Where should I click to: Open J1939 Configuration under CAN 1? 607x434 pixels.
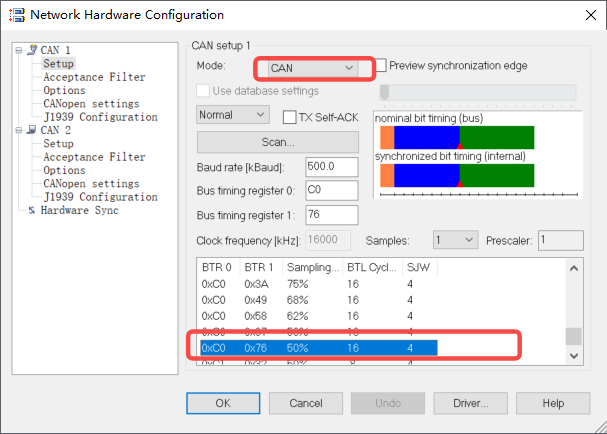click(x=100, y=117)
